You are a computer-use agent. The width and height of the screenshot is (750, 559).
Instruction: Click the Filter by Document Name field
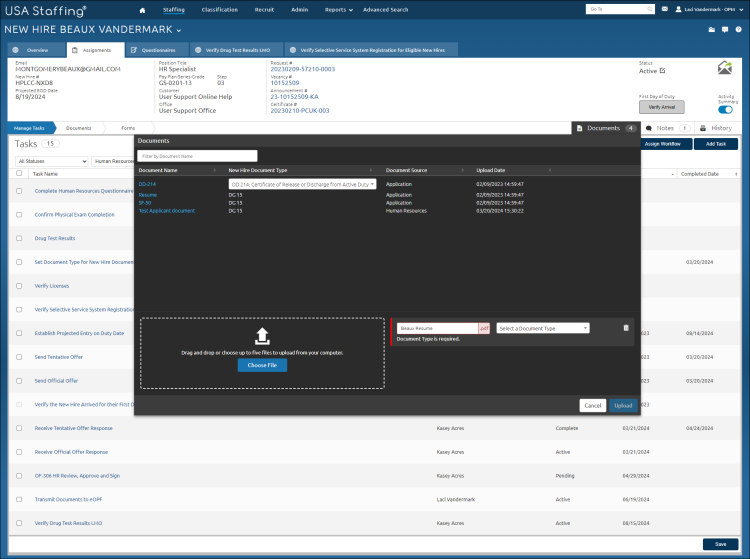(197, 156)
